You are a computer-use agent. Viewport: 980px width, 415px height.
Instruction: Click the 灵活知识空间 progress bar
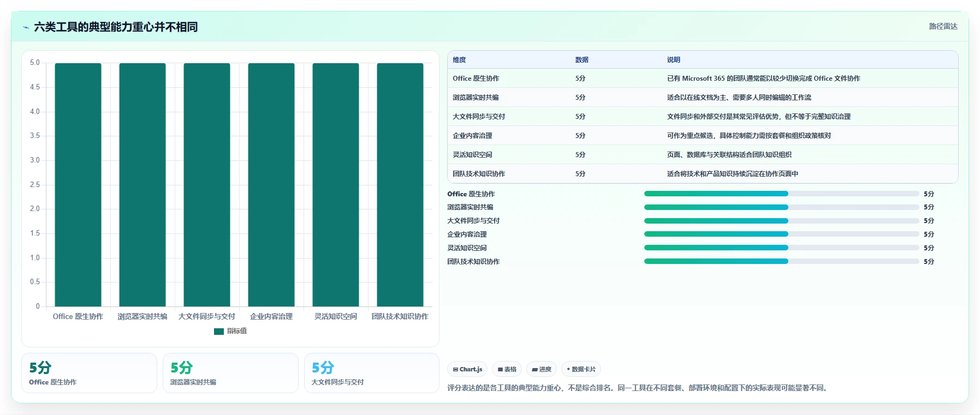tap(781, 248)
